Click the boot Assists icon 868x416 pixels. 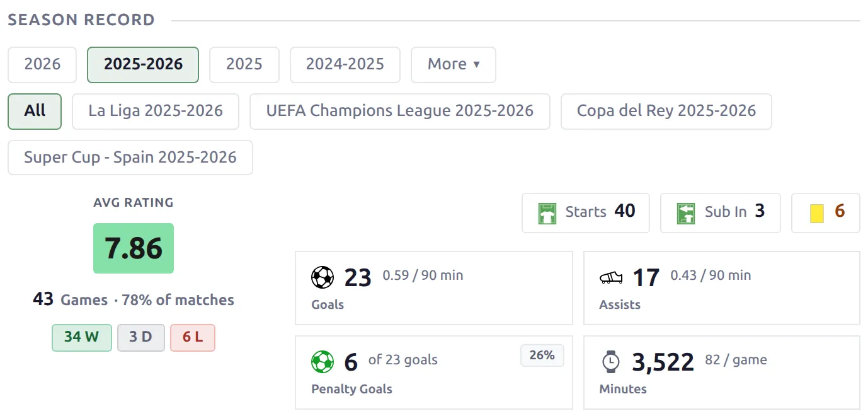pyautogui.click(x=611, y=277)
